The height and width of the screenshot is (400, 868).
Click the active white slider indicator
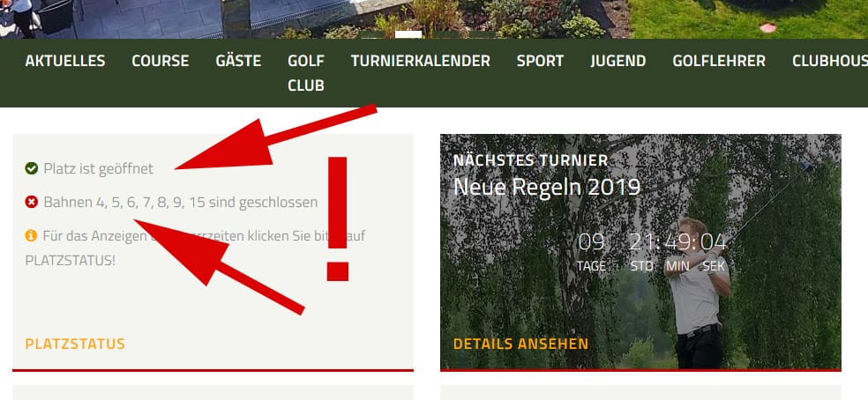click(408, 34)
